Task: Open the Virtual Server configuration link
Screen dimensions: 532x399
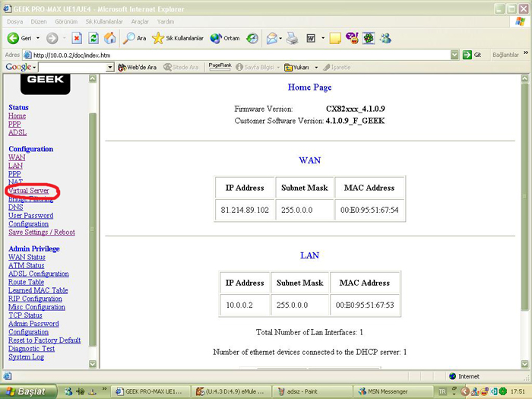Action: click(29, 191)
